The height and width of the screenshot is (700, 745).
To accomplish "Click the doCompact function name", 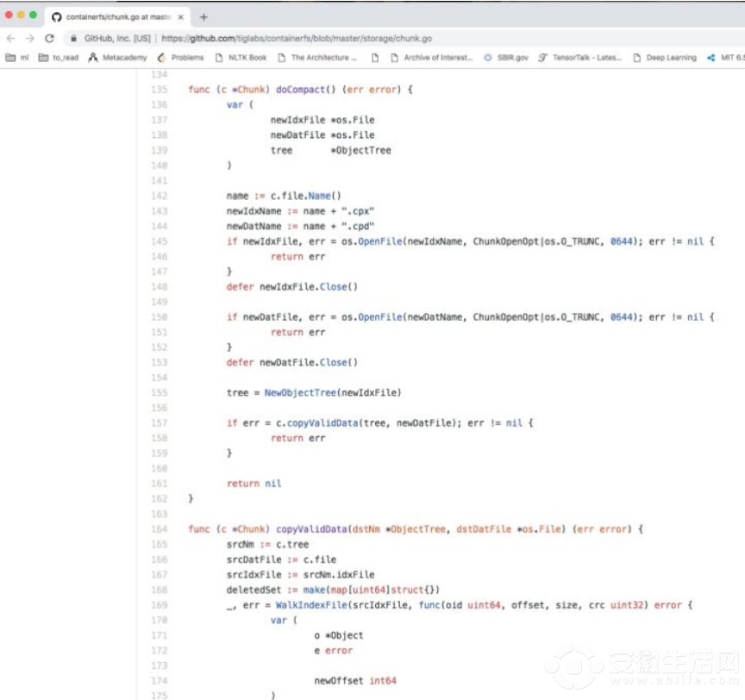I will [300, 90].
